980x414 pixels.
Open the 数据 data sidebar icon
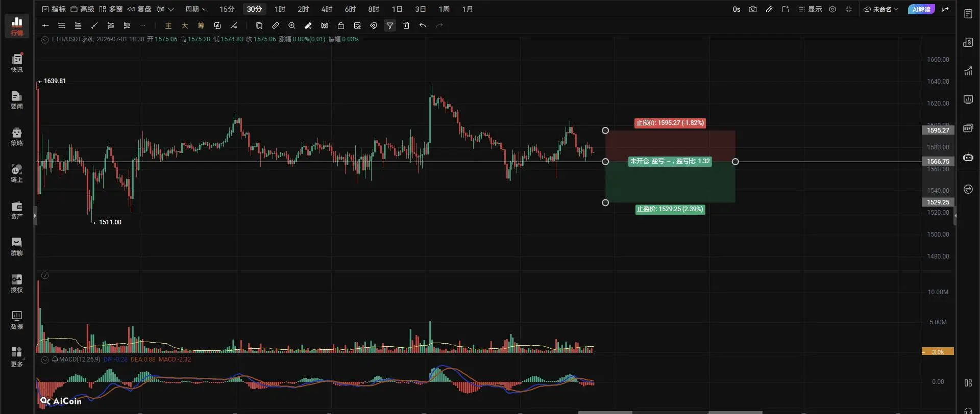point(17,320)
